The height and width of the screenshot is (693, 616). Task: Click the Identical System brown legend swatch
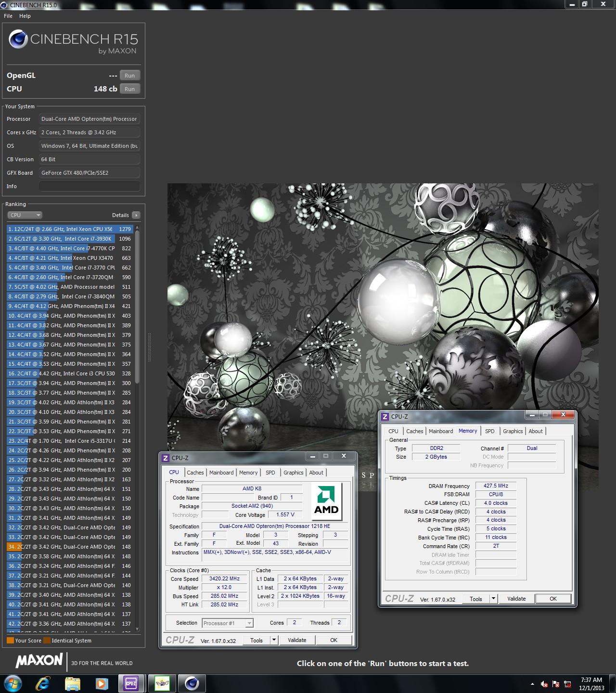(x=47, y=641)
